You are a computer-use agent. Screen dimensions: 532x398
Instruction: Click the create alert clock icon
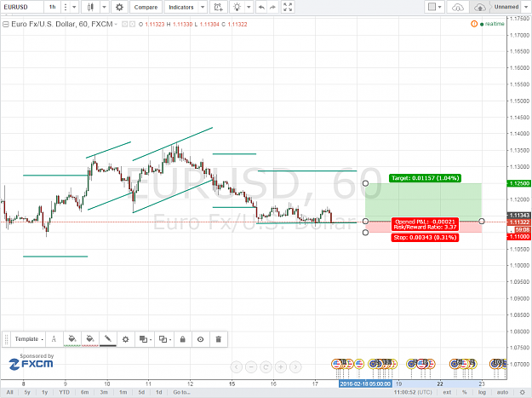(218, 7)
